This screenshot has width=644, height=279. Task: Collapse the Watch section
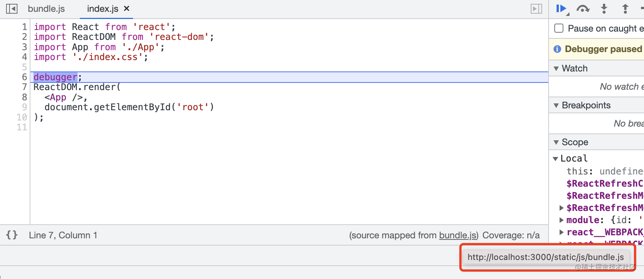(x=556, y=68)
